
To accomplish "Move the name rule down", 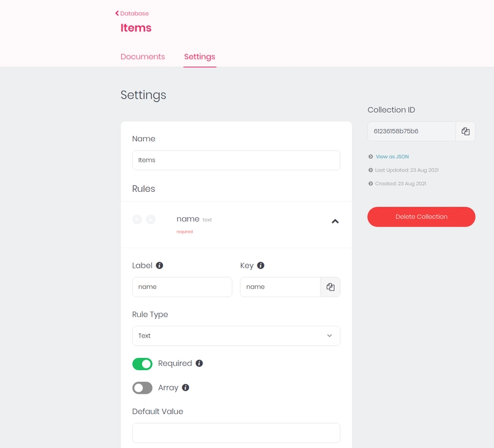I will tap(137, 219).
